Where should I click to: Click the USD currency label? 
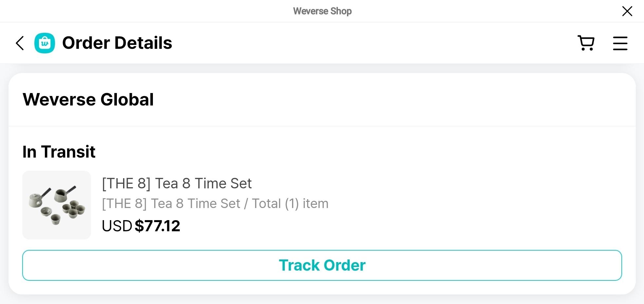coord(117,226)
